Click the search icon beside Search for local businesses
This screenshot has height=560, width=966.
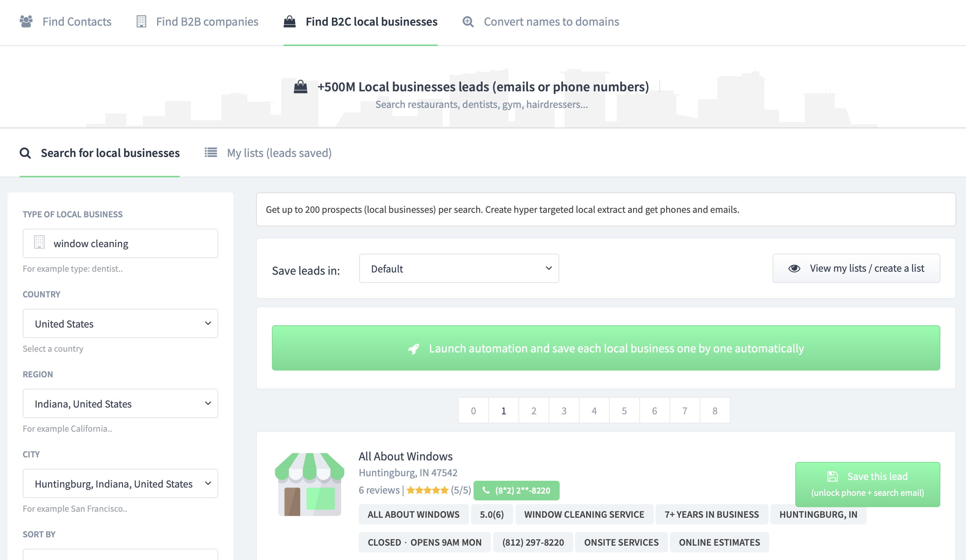[x=25, y=153]
